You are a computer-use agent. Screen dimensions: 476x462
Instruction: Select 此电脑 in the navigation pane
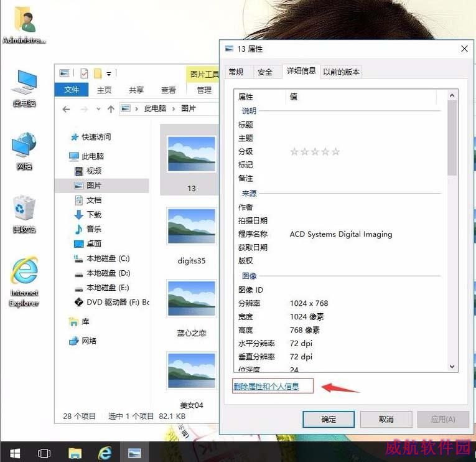pyautogui.click(x=86, y=156)
